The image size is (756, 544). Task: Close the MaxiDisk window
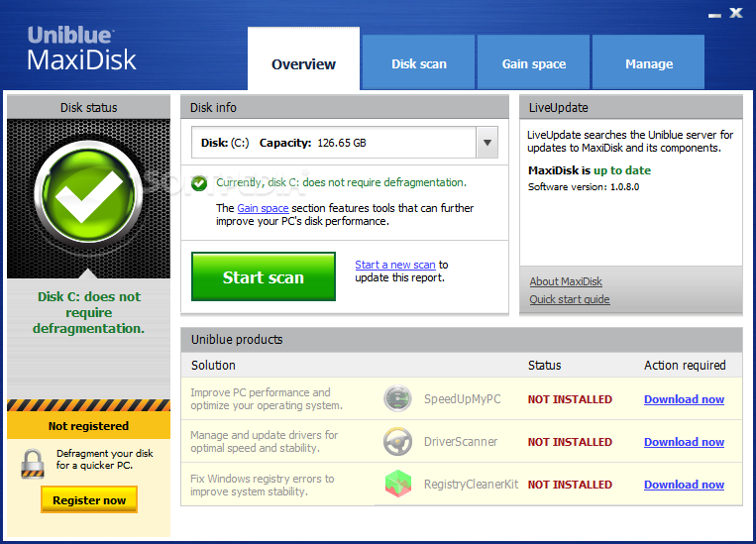click(736, 13)
